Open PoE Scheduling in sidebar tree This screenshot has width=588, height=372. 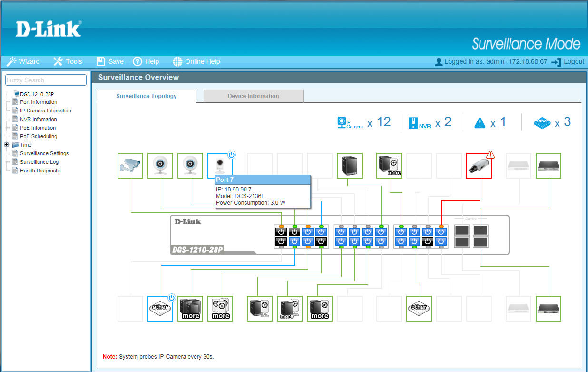(x=38, y=136)
